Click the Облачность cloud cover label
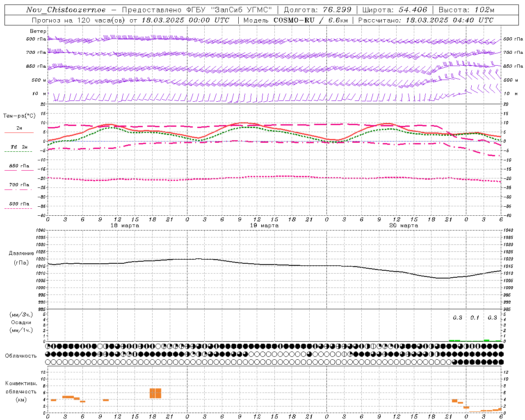Screen dimensions: 525x420 21,356
